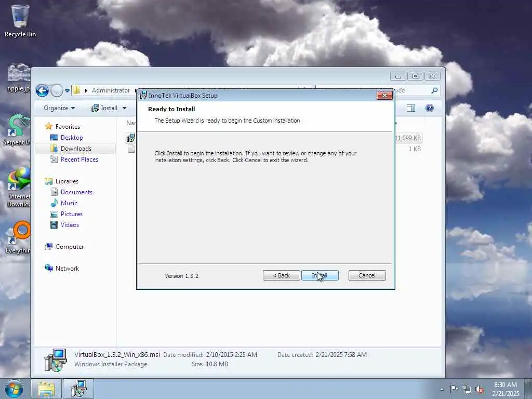Open the Organize menu
This screenshot has height=399, width=532.
(x=59, y=108)
